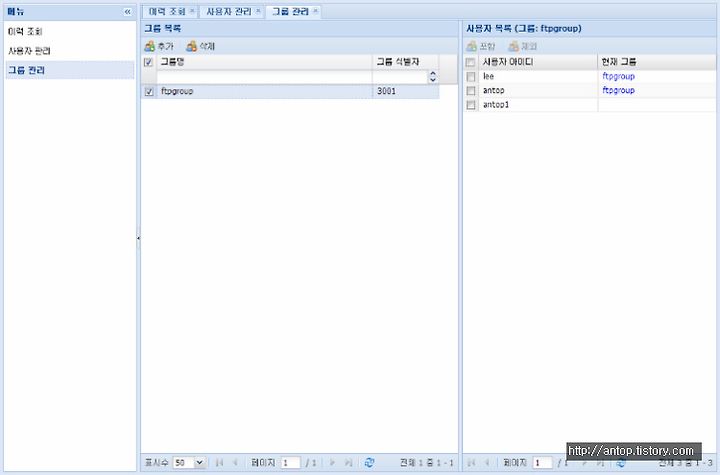Click the ftpgroup link in antop's row
Screen dimensions: 720x475
[618, 90]
